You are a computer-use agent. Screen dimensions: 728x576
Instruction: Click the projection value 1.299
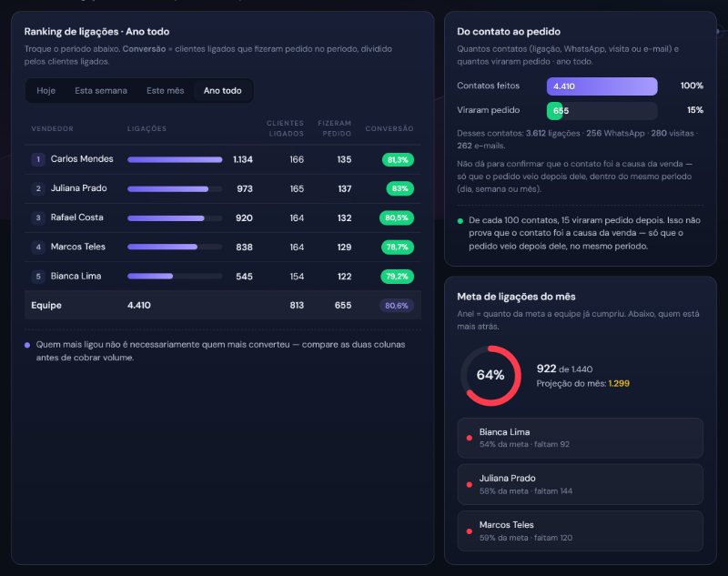point(619,383)
